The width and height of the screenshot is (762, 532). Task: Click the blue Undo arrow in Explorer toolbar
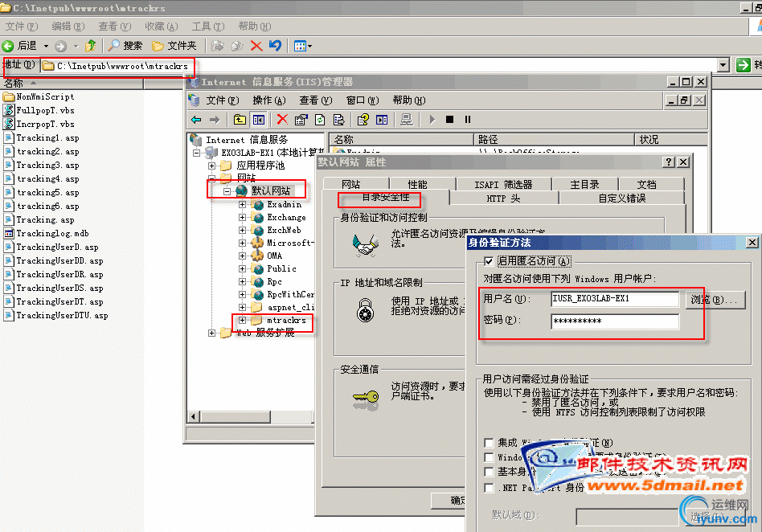275,46
